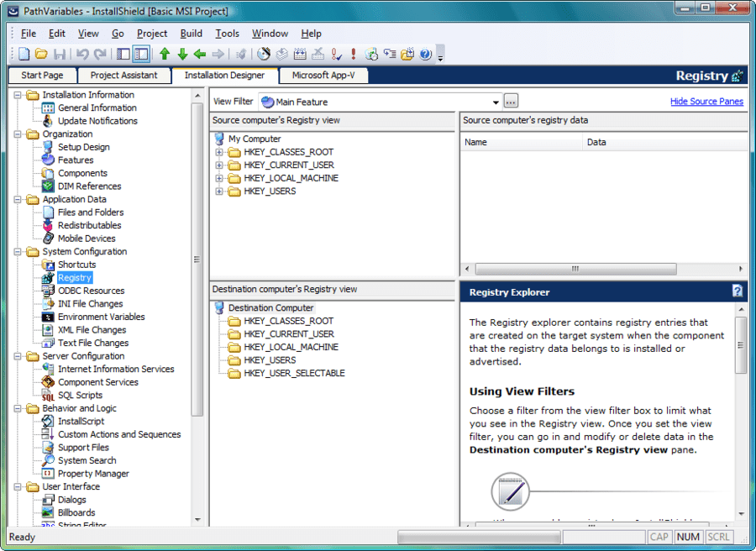The height and width of the screenshot is (551, 756).
Task: Expand HKEY_USERS in source registry view
Action: point(219,192)
